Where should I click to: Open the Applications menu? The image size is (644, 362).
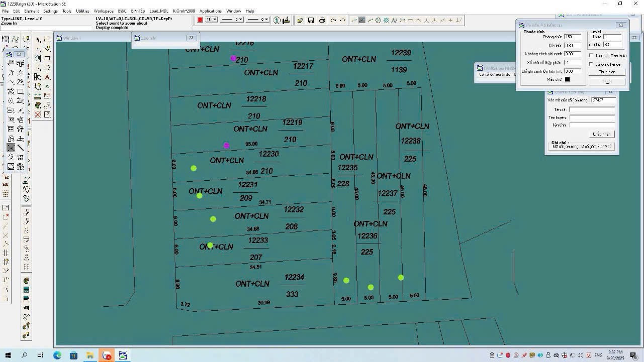210,11
